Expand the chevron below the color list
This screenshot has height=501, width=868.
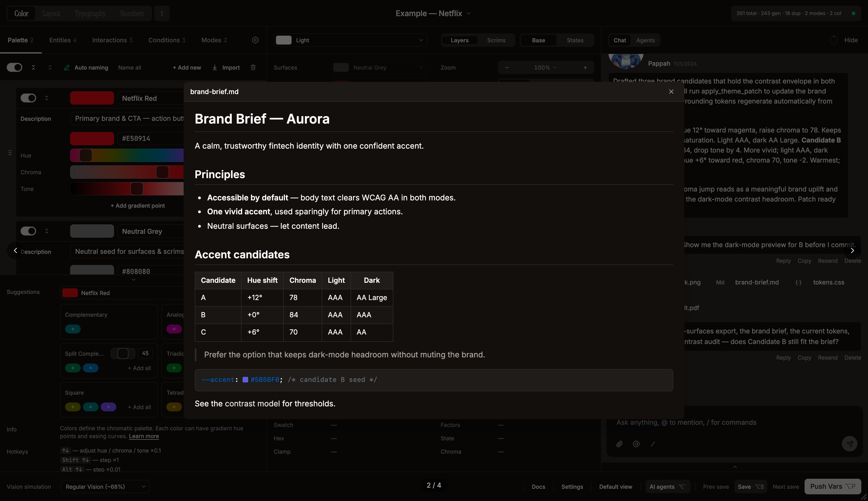click(x=134, y=279)
